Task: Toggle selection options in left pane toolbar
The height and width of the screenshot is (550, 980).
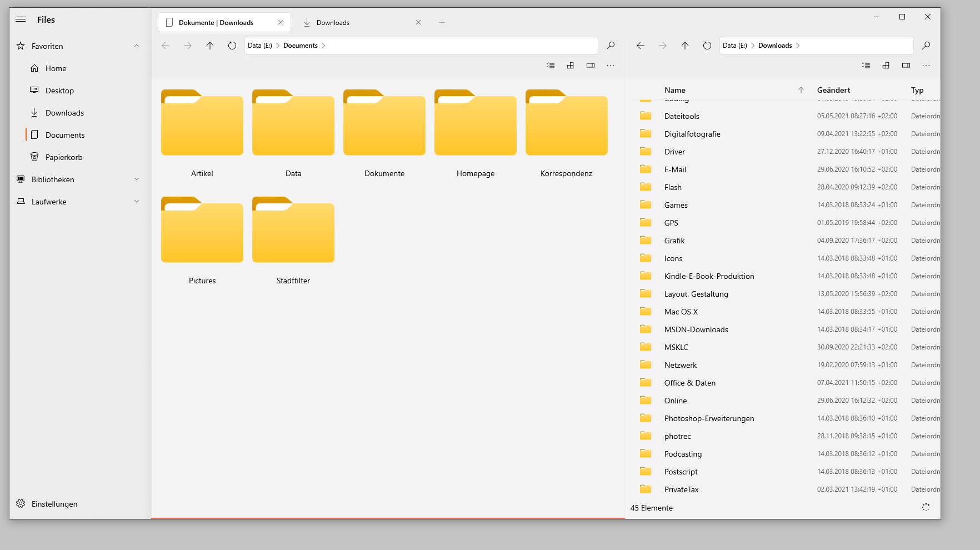Action: click(551, 66)
